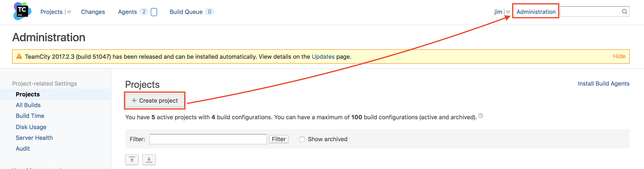This screenshot has width=644, height=169.
Task: Click the move-to-top arrow icon button
Action: (132, 160)
